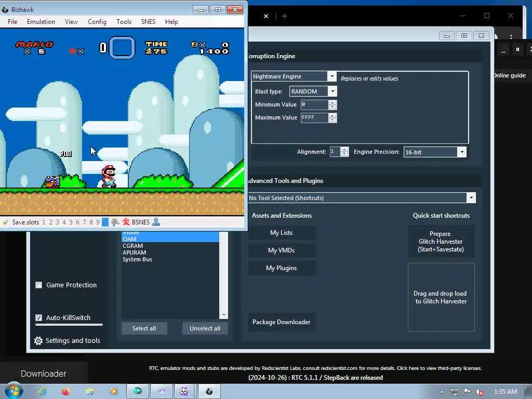The height and width of the screenshot is (399, 532).
Task: Select save slot 5 in Bizhawk
Action: point(71,222)
